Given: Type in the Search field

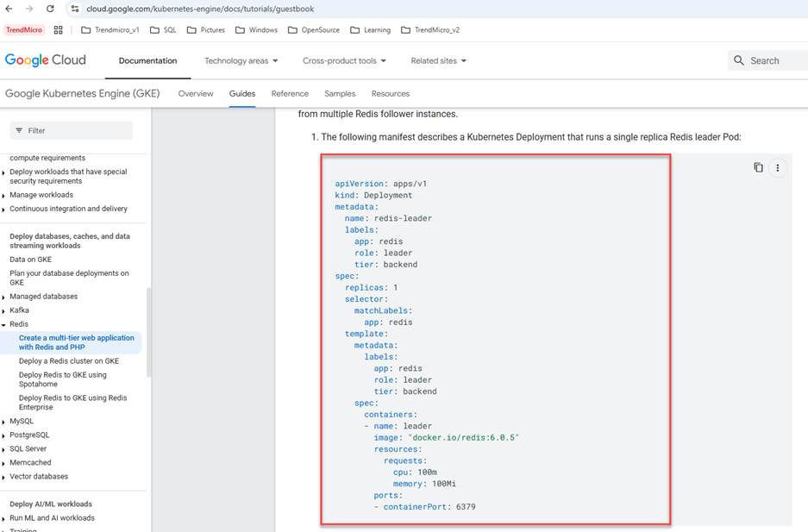Looking at the screenshot, I should click(768, 60).
